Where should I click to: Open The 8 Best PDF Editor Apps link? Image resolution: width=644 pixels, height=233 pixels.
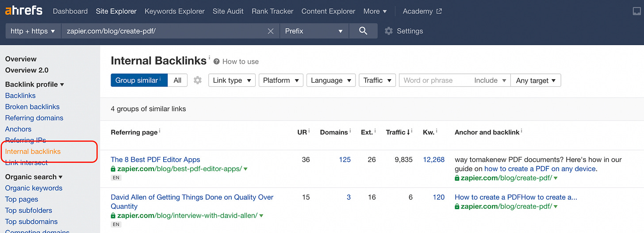(x=155, y=160)
